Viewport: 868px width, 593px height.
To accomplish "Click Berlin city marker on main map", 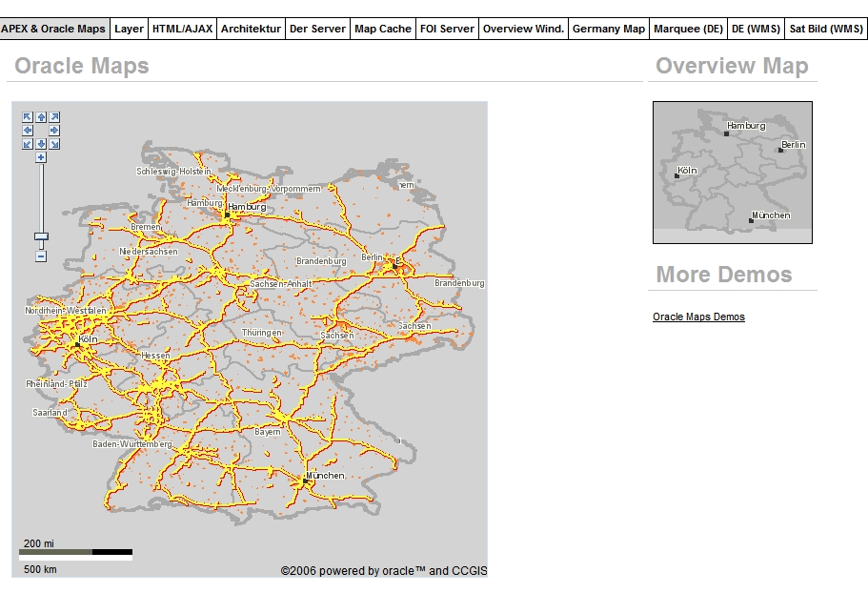I will pos(394,266).
